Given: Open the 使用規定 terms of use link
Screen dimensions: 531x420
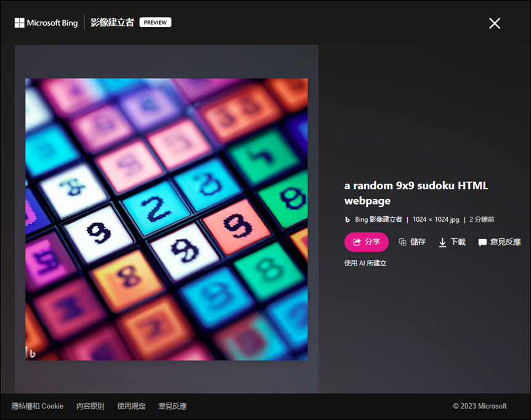Looking at the screenshot, I should tap(131, 406).
